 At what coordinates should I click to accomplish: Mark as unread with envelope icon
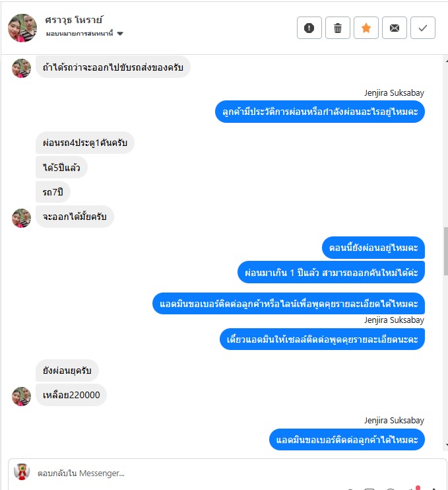click(395, 28)
